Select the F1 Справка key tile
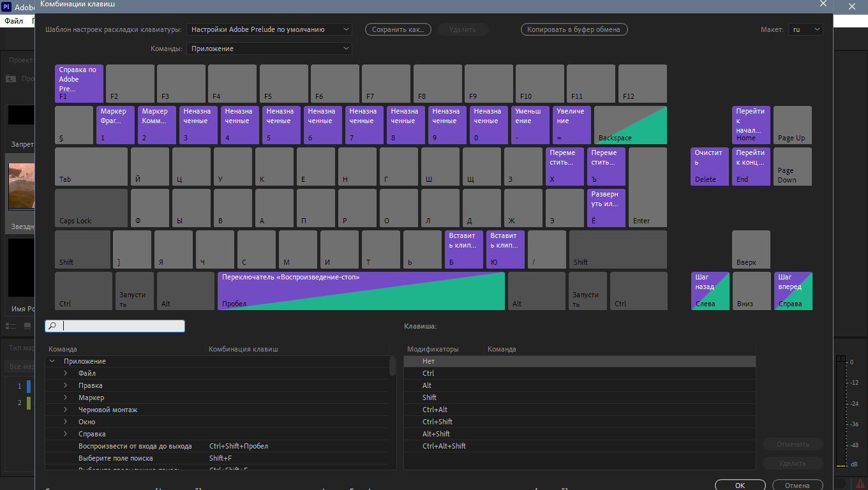Image resolution: width=868 pixels, height=490 pixels. (x=79, y=84)
